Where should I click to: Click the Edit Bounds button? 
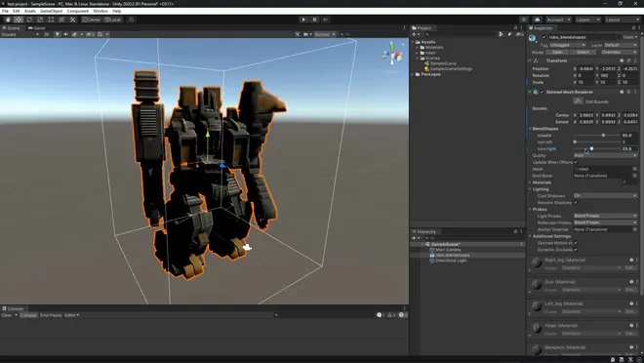[x=578, y=101]
